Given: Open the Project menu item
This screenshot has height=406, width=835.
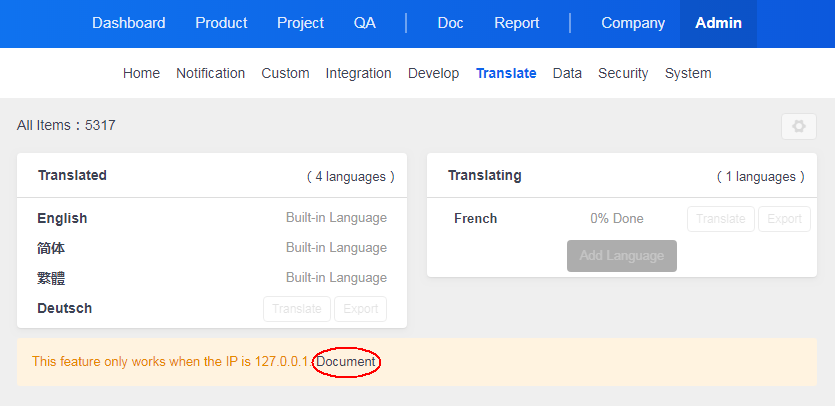Looking at the screenshot, I should [x=300, y=23].
